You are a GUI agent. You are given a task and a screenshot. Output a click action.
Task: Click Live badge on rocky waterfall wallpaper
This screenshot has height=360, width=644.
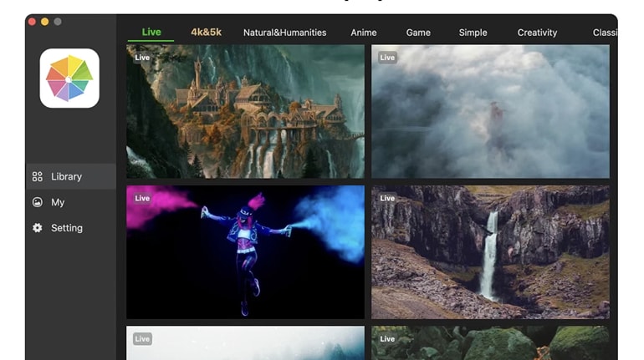(x=387, y=198)
